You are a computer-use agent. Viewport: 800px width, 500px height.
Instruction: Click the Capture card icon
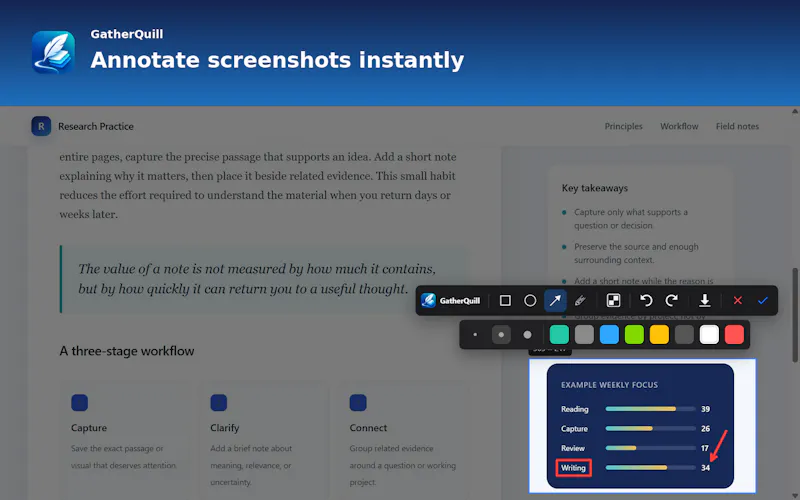click(x=80, y=403)
